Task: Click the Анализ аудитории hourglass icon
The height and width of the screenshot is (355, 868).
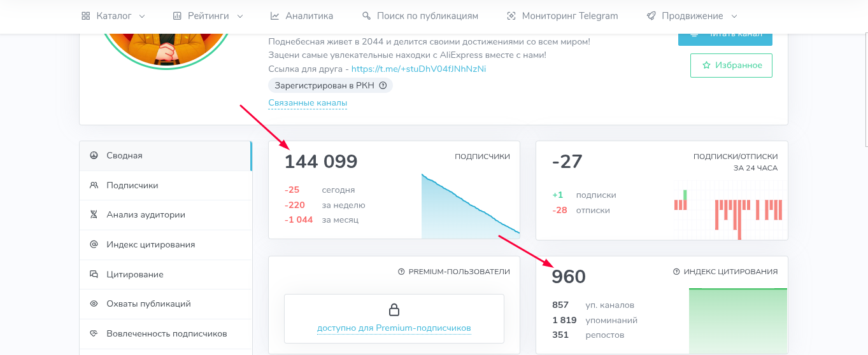Action: 94,215
